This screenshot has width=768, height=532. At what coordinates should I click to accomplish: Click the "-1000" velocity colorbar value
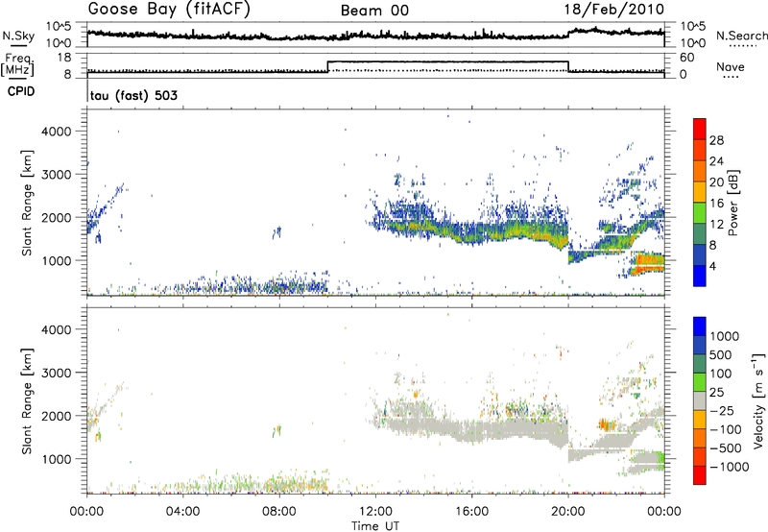click(x=729, y=467)
